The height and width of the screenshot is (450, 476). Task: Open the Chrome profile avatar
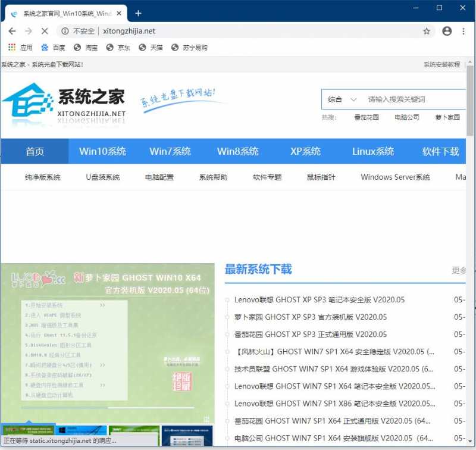tap(447, 30)
